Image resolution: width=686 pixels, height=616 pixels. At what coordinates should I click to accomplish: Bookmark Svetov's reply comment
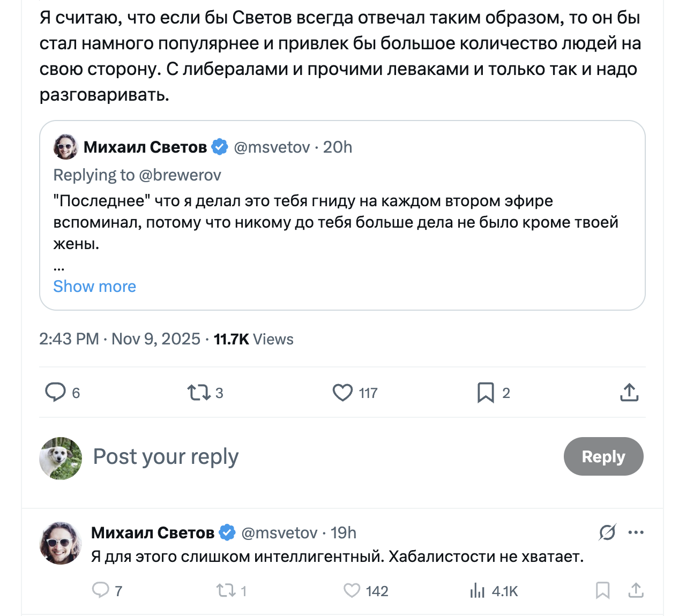pos(603,591)
